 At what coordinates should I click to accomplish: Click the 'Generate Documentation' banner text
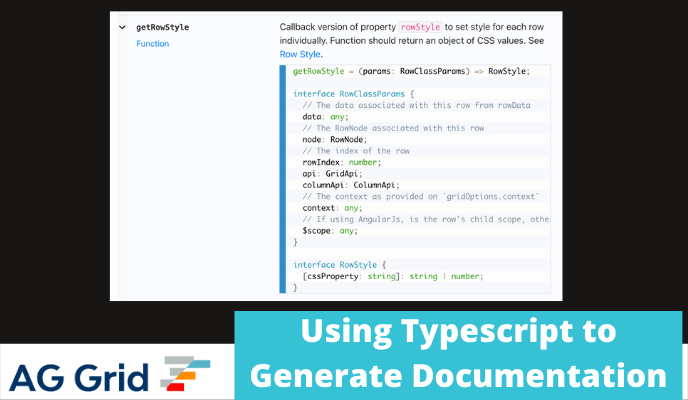459,376
